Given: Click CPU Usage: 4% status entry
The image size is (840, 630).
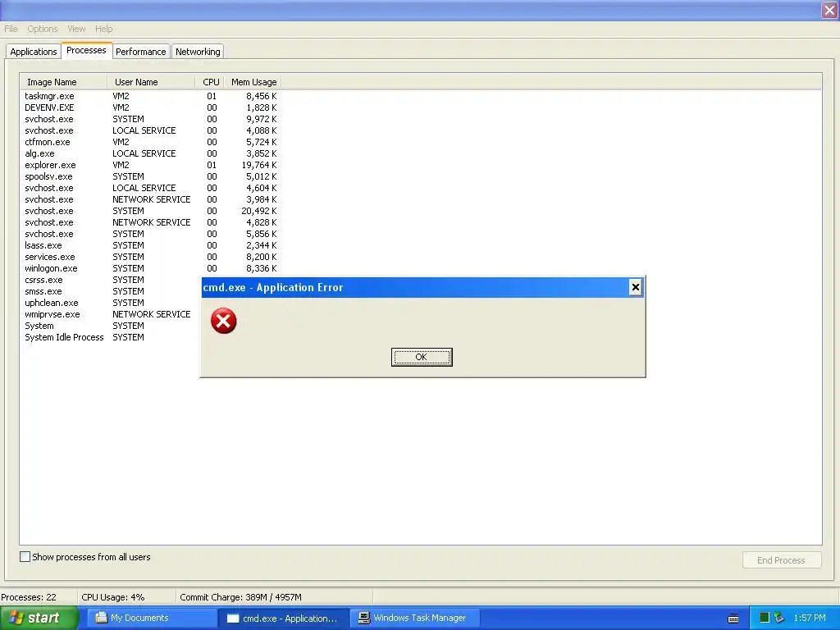Looking at the screenshot, I should coord(113,597).
